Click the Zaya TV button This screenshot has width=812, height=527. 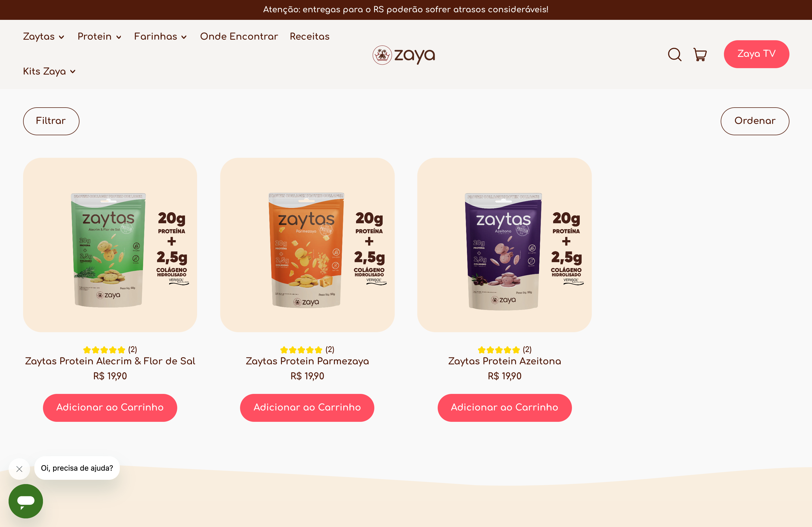pyautogui.click(x=756, y=54)
